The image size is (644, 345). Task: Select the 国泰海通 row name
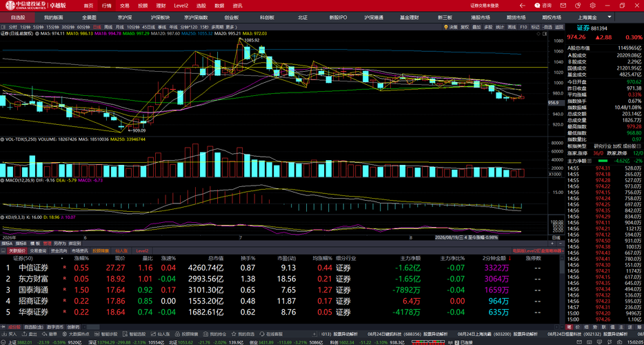click(34, 290)
